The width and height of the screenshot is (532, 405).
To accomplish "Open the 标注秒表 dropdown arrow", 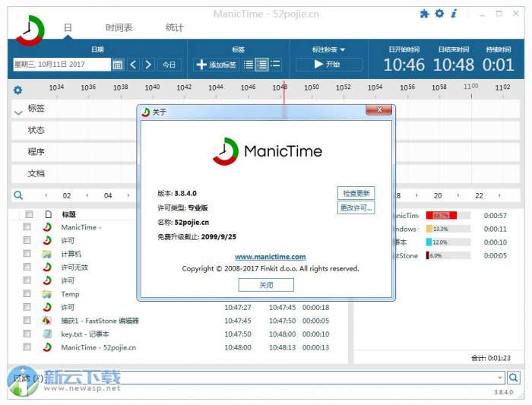I will click(x=342, y=50).
